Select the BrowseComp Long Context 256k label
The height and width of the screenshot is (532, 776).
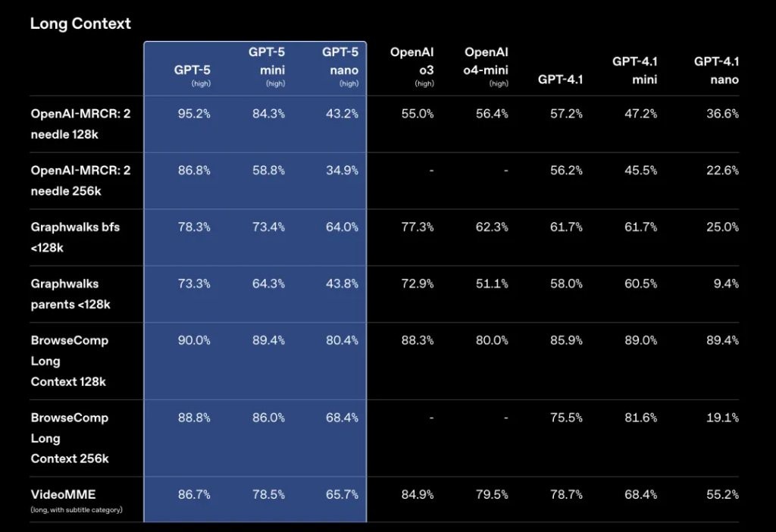(x=70, y=438)
